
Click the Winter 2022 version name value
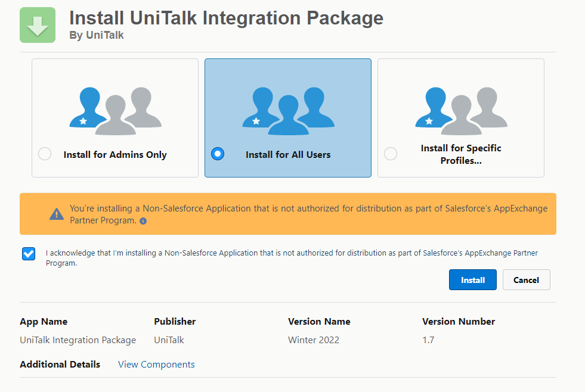coord(314,340)
